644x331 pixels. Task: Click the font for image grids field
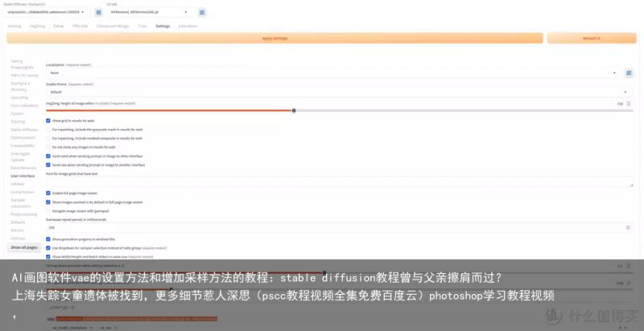339,181
